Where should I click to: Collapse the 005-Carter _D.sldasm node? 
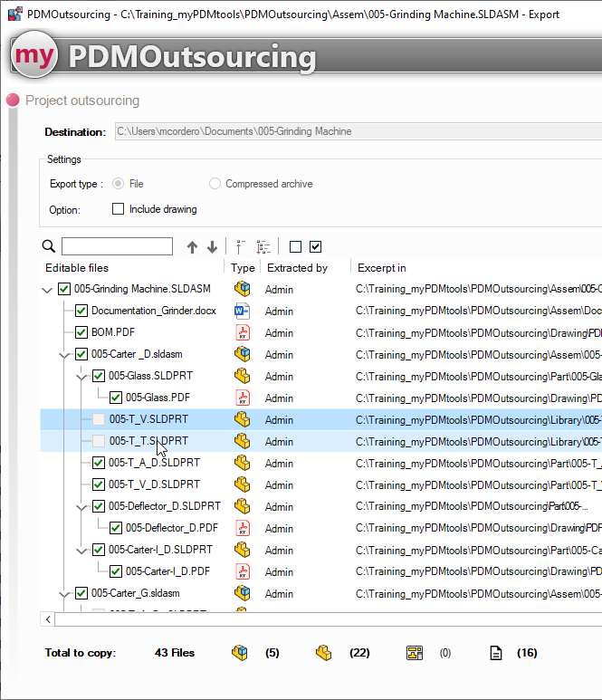[x=64, y=355]
